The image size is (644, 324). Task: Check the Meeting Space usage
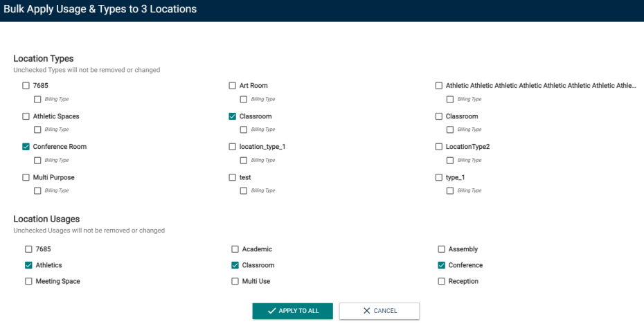28,281
